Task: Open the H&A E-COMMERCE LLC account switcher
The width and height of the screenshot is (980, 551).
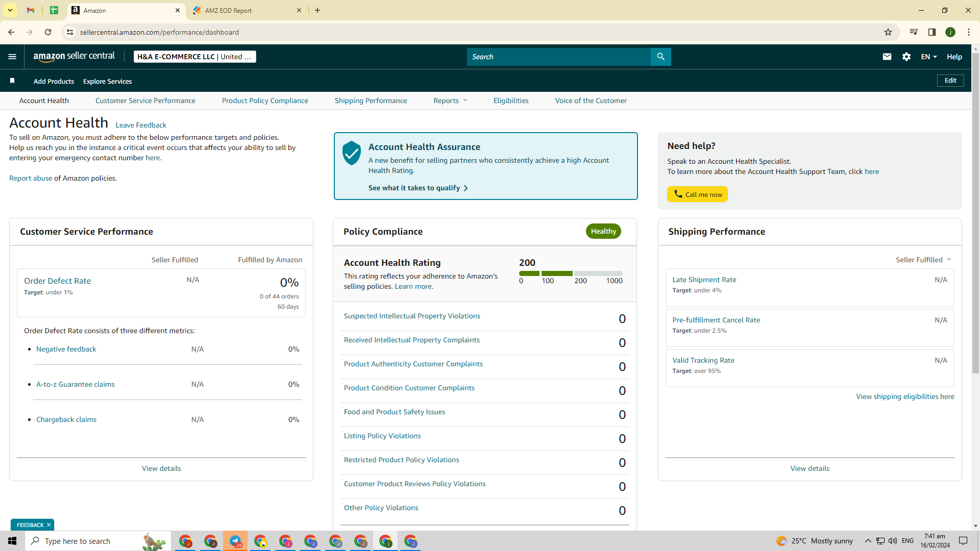Action: click(195, 57)
